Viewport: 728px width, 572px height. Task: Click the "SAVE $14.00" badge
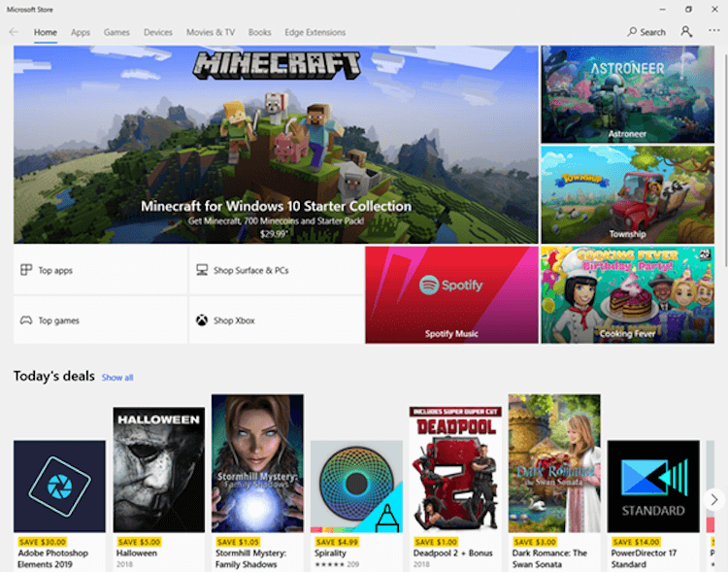click(636, 542)
